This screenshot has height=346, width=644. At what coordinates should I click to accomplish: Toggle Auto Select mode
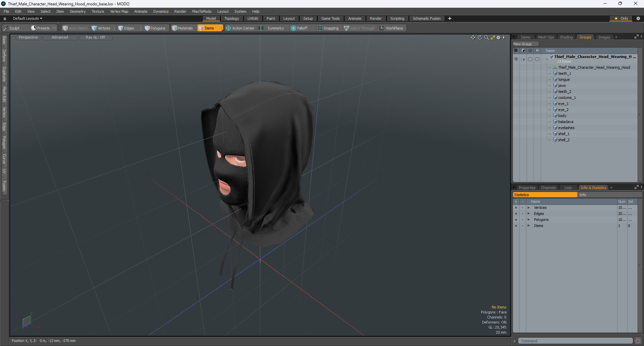point(75,28)
